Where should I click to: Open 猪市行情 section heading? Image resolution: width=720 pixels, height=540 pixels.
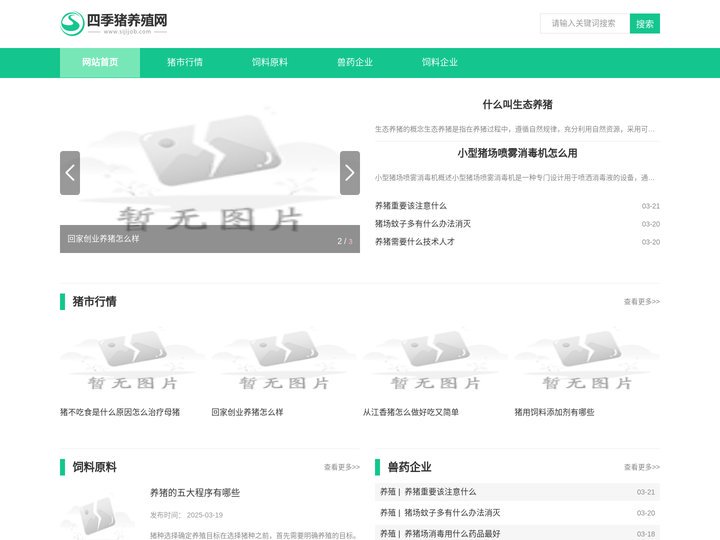click(94, 302)
